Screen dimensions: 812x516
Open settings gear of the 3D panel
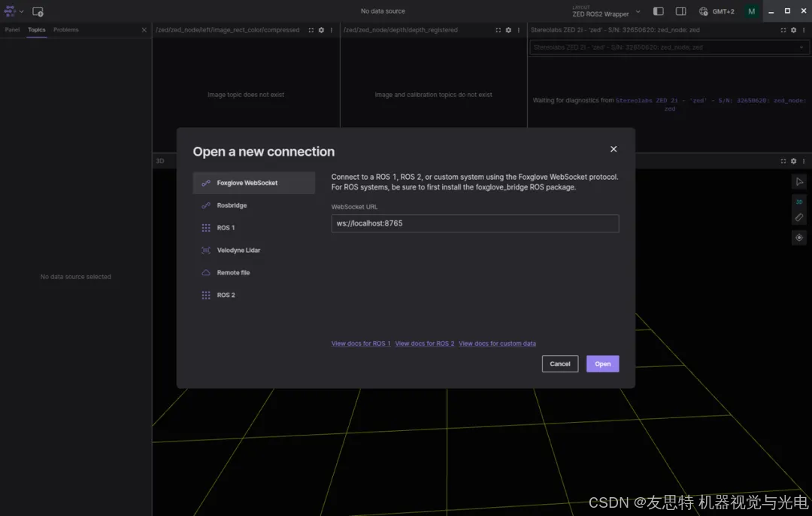[x=793, y=161]
